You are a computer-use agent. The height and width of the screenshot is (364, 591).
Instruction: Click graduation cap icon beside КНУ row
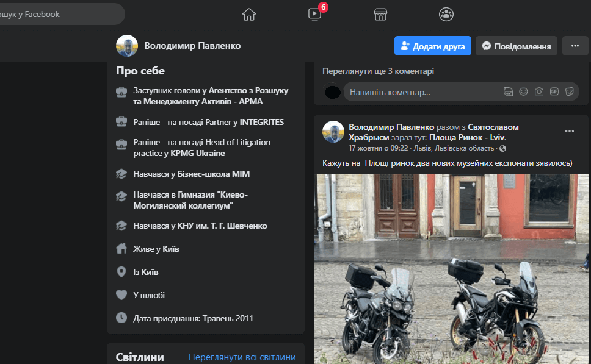coord(121,226)
